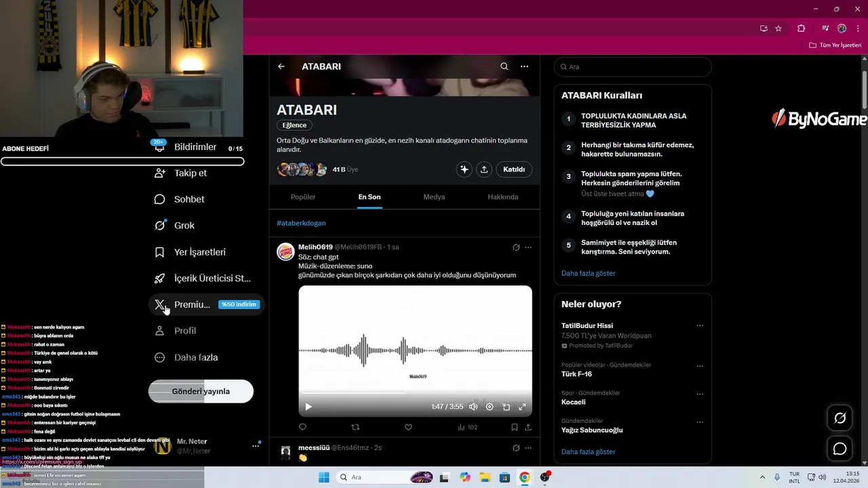Image resolution: width=868 pixels, height=488 pixels.
Task: Bookmark Melih0619's post
Action: [x=515, y=427]
